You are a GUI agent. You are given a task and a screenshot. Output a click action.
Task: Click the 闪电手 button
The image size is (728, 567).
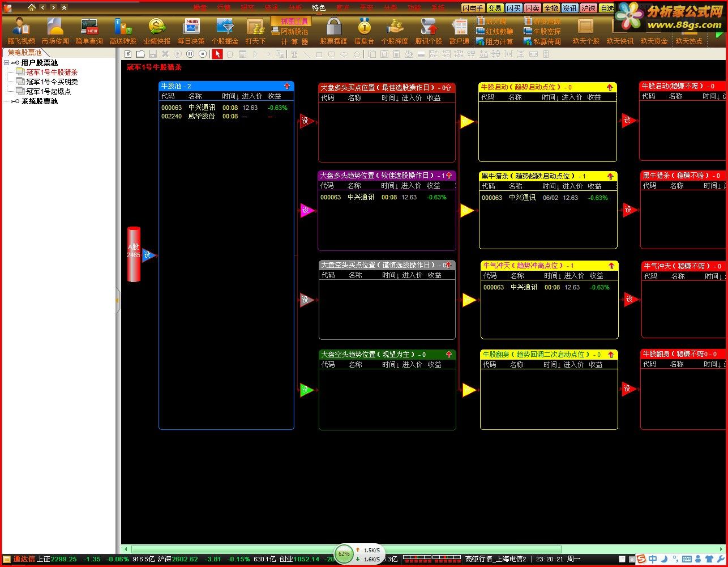click(473, 8)
